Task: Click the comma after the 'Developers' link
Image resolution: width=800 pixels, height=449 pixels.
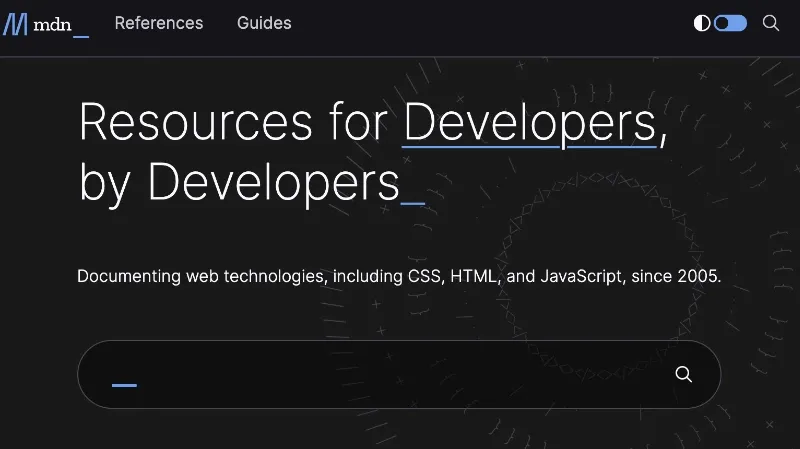Action: [x=662, y=138]
